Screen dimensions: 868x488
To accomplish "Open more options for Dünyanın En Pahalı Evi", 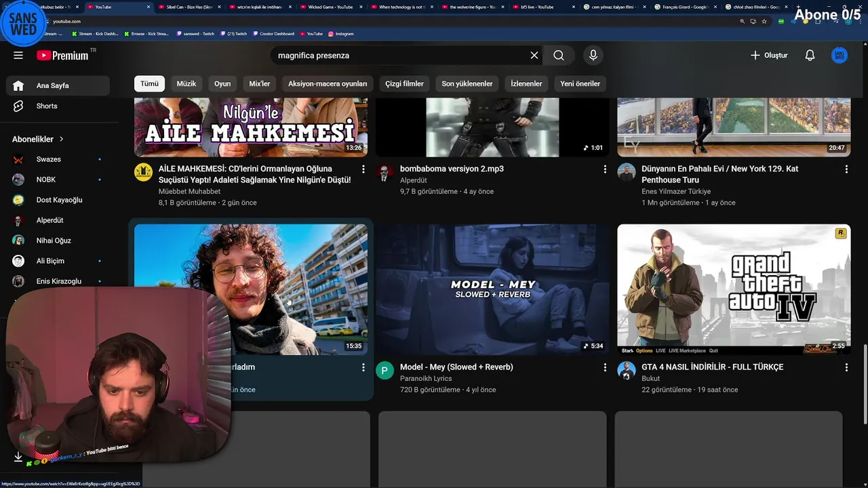I will coord(846,169).
